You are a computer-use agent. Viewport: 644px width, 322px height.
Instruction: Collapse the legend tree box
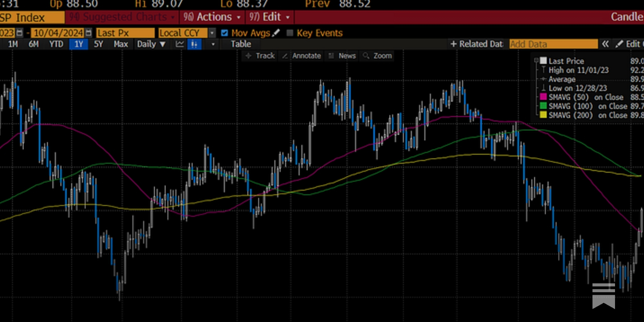536,60
